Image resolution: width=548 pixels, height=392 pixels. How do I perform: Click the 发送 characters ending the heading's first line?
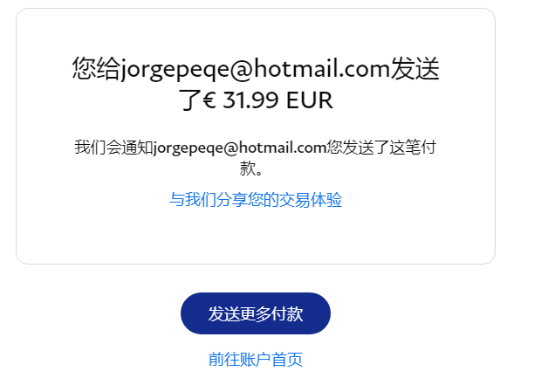414,68
